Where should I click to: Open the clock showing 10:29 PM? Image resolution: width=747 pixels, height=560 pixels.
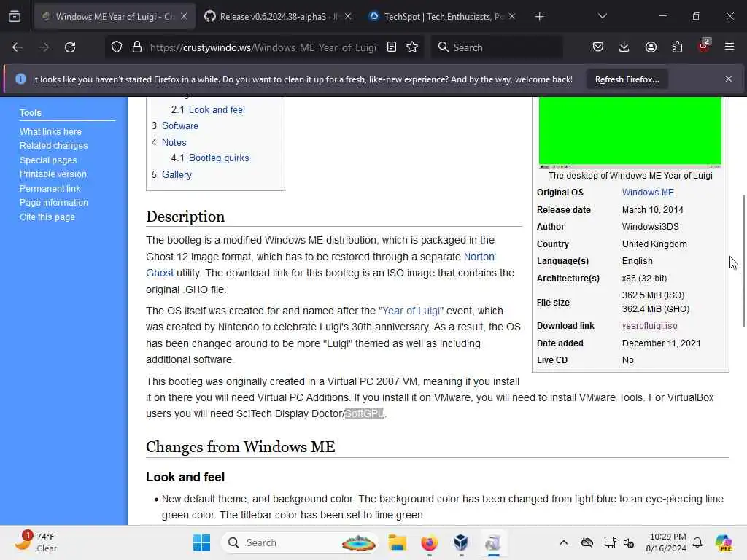[x=666, y=542]
